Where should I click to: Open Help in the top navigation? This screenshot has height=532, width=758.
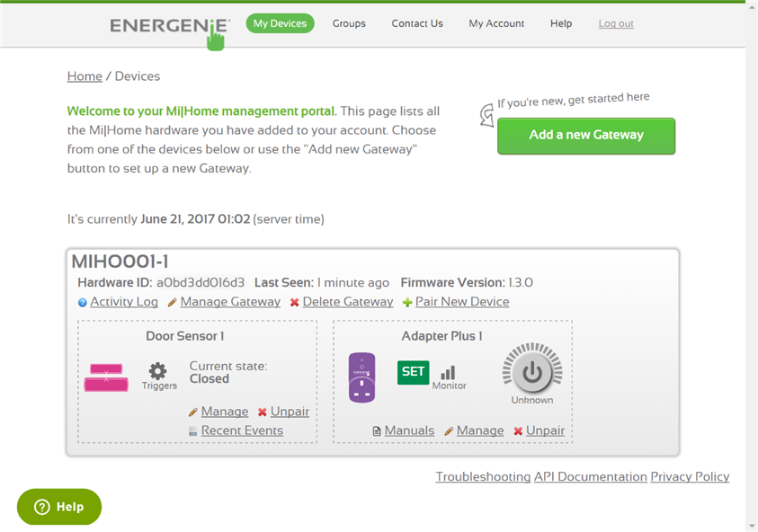561,23
